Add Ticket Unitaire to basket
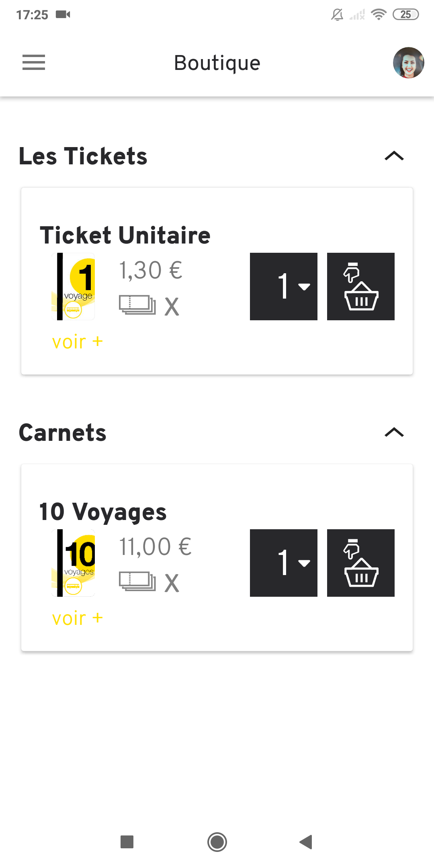Viewport: 434px width, 868px height. [x=360, y=287]
